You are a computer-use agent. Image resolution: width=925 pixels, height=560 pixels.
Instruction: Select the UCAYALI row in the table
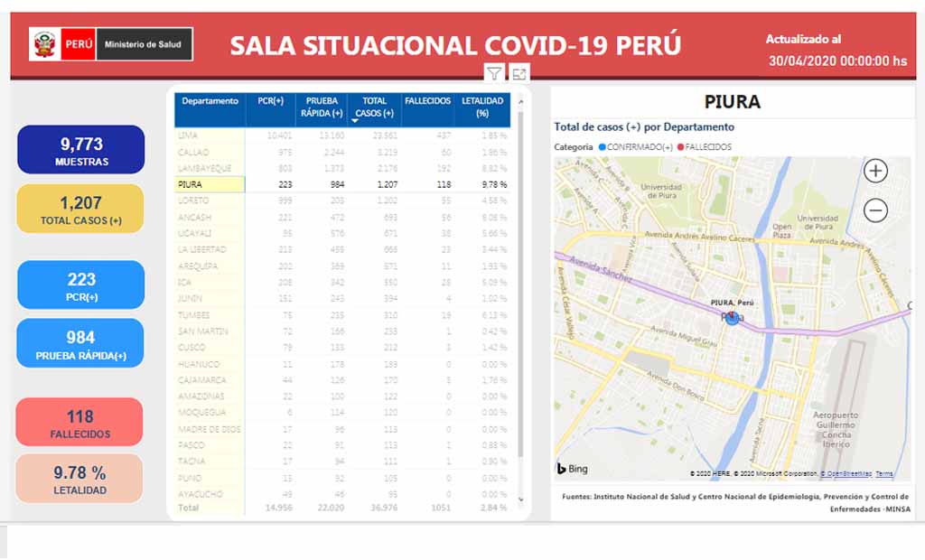[x=342, y=234]
